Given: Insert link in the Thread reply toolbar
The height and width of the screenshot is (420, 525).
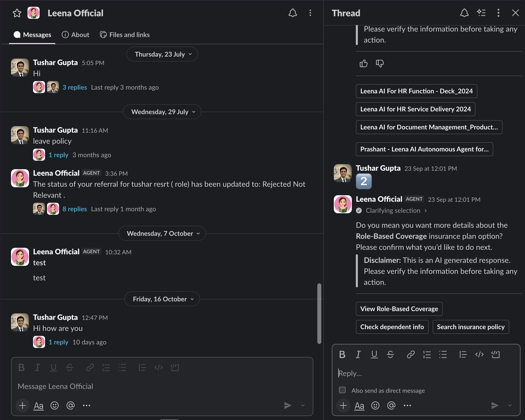Looking at the screenshot, I should pyautogui.click(x=411, y=354).
